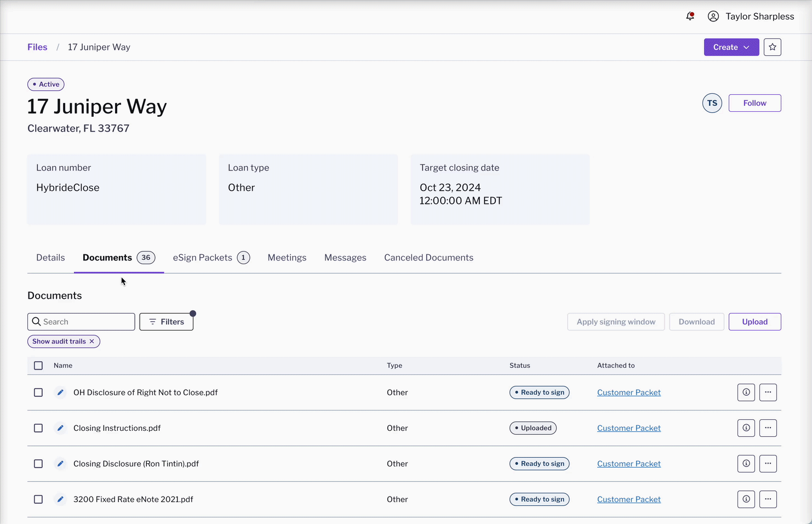
Task: View the Canceled Documents tab
Action: pos(428,258)
